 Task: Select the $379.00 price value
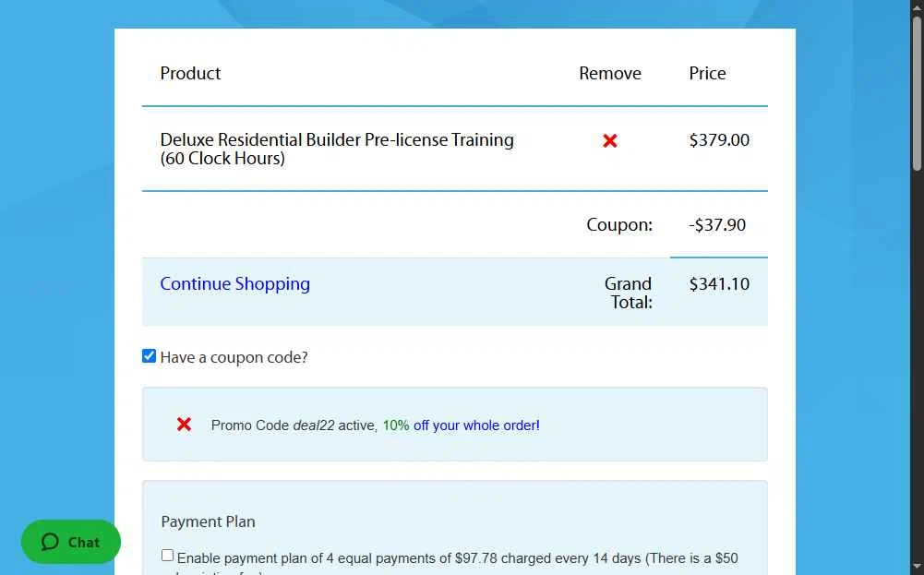[719, 140]
